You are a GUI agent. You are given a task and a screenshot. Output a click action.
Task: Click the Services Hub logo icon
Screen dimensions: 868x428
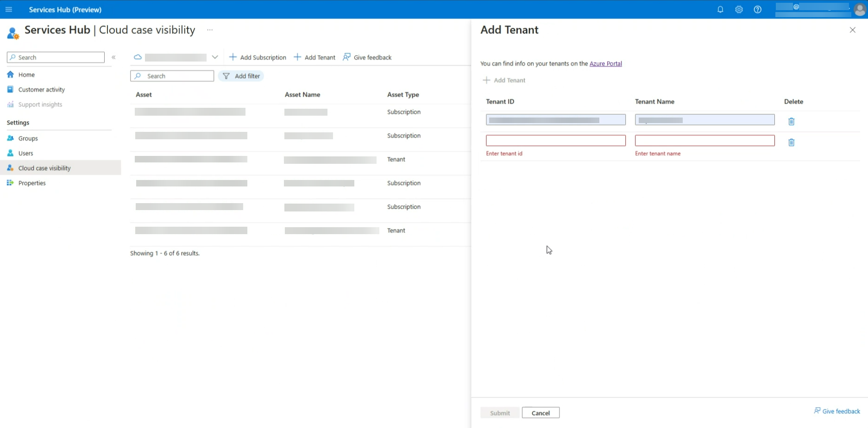point(13,33)
